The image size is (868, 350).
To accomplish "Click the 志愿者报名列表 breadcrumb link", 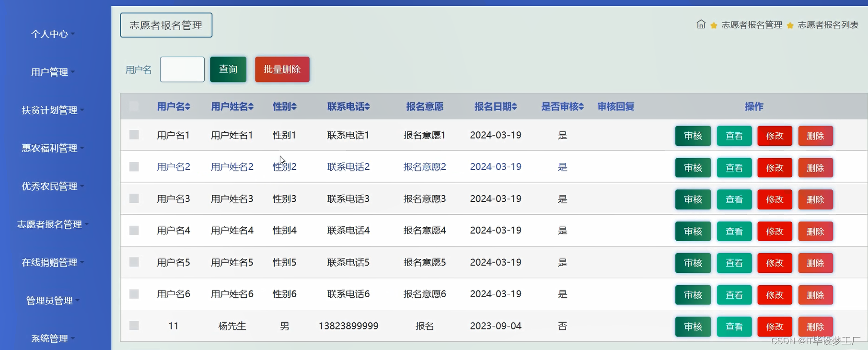I will 828,25.
